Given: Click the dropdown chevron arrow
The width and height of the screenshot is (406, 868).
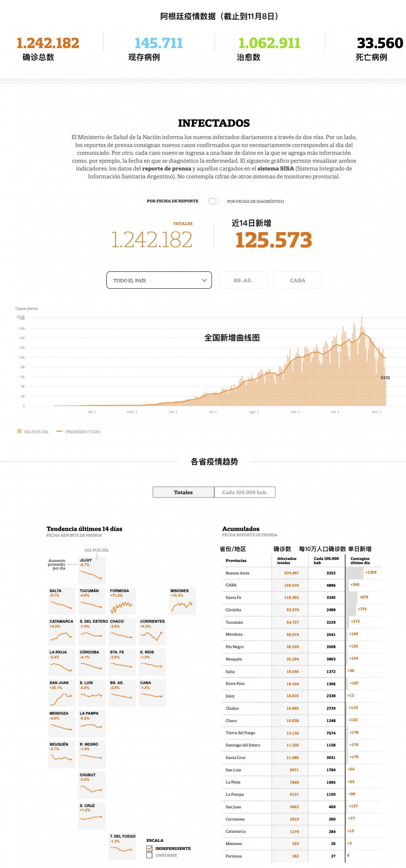Looking at the screenshot, I should tap(204, 280).
